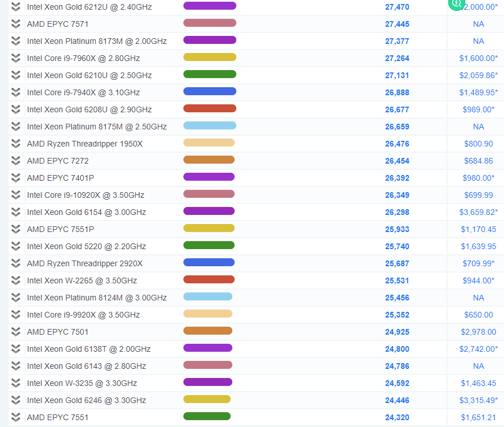Expand Intel Xeon W-2265 row chevron
This screenshot has width=504, height=427.
tap(16, 280)
